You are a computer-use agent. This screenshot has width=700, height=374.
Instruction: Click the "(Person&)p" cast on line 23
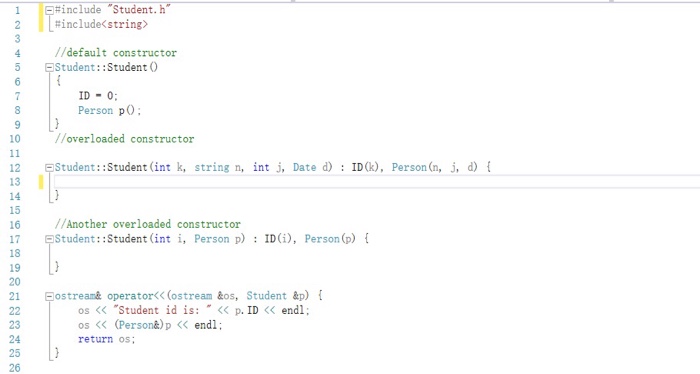click(x=143, y=325)
